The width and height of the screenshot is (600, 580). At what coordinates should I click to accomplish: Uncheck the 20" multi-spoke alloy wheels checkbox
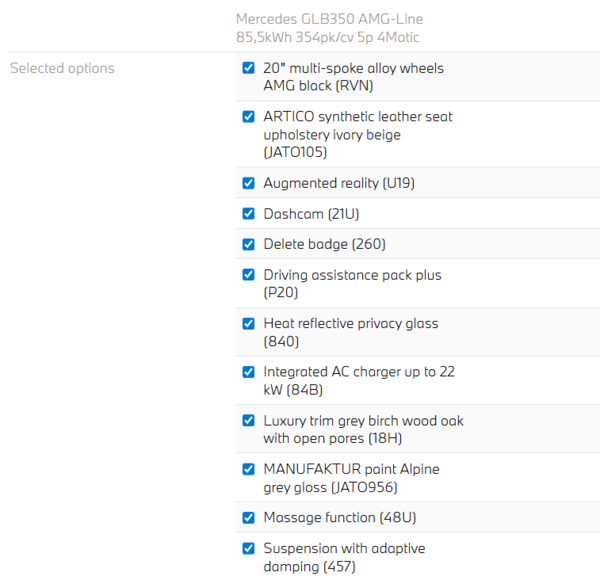click(248, 68)
